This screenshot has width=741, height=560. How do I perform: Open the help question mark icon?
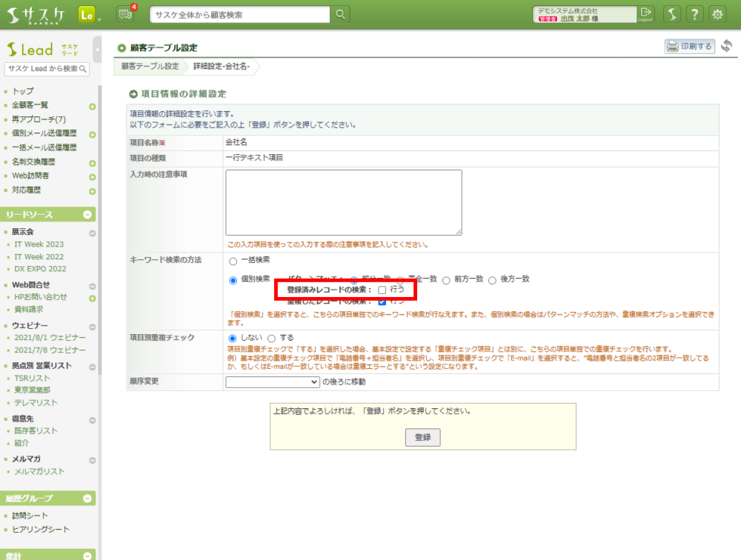coord(694,14)
